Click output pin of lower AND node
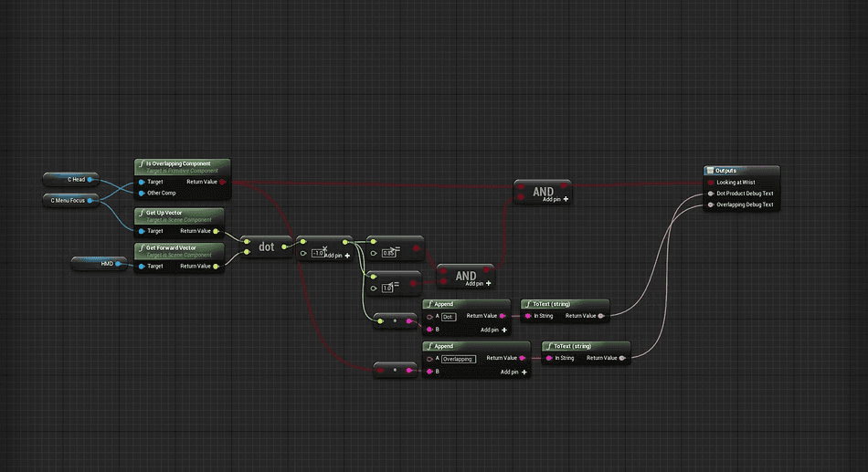868x472 pixels. tap(486, 270)
